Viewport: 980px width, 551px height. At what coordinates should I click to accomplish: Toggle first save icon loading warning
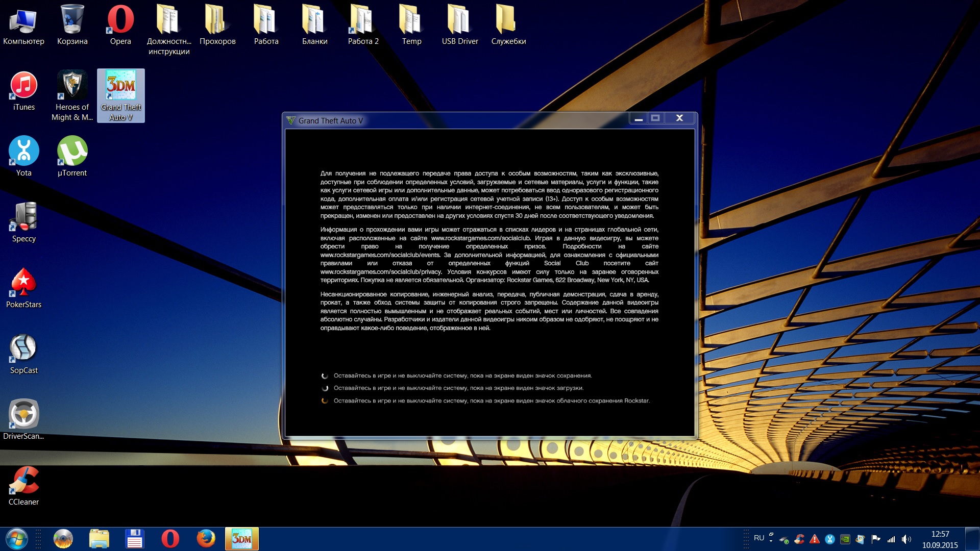point(324,375)
